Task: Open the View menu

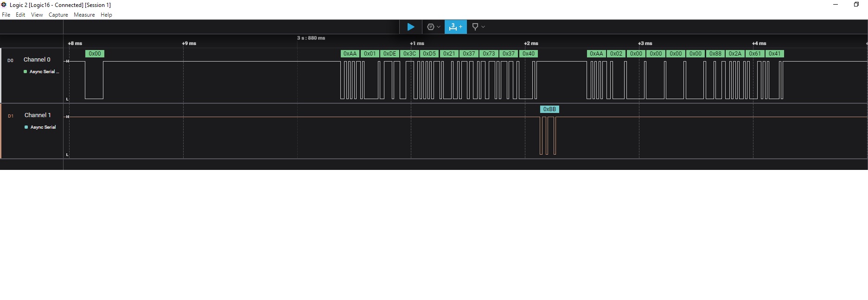Action: coord(37,15)
